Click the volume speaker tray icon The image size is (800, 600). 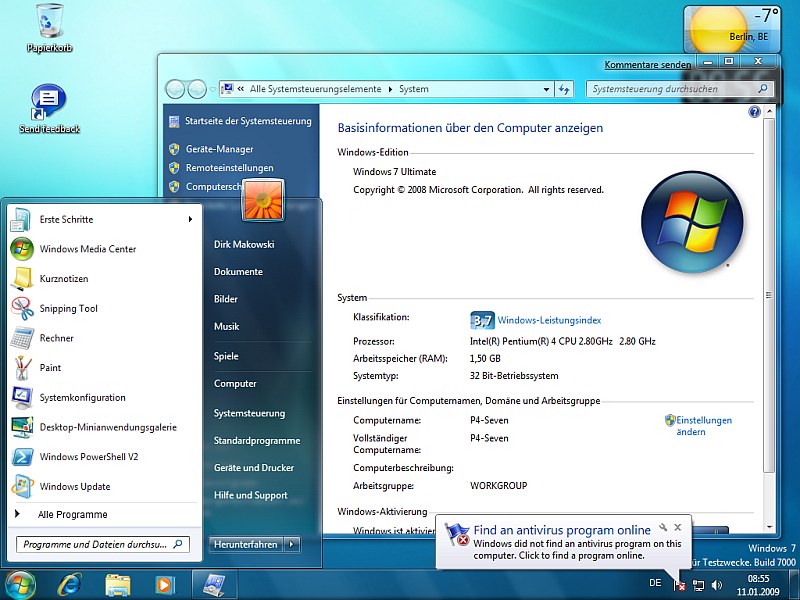[x=717, y=585]
